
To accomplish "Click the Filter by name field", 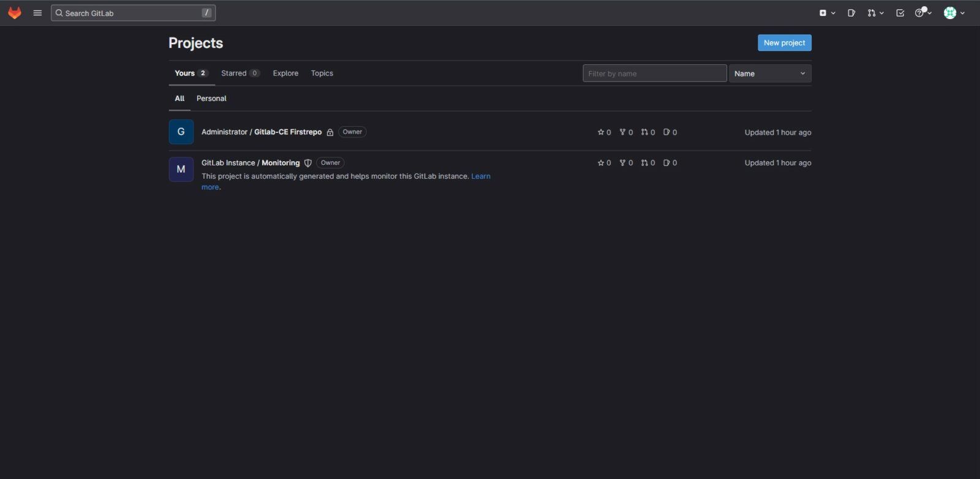I will coord(655,74).
